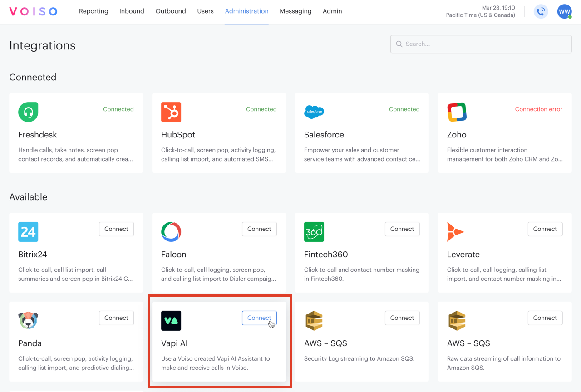
Task: Click the phone dialer icon
Action: (541, 11)
